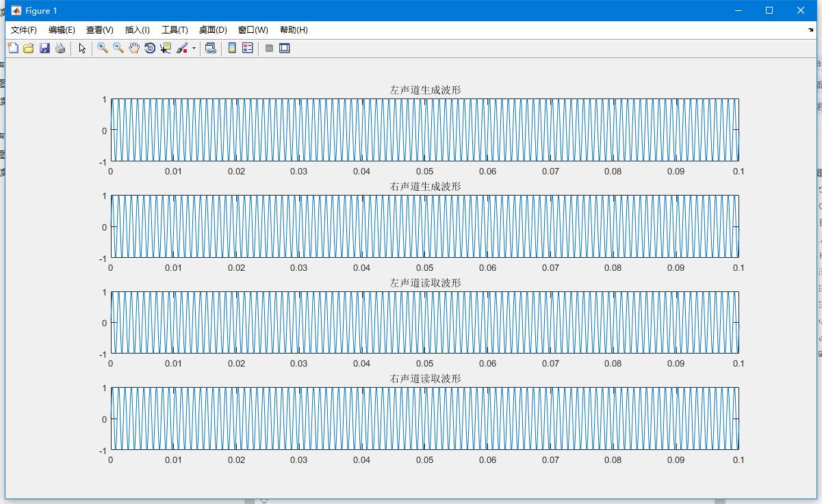Toggle Rotate 3D mode
822x504 pixels.
coord(150,48)
